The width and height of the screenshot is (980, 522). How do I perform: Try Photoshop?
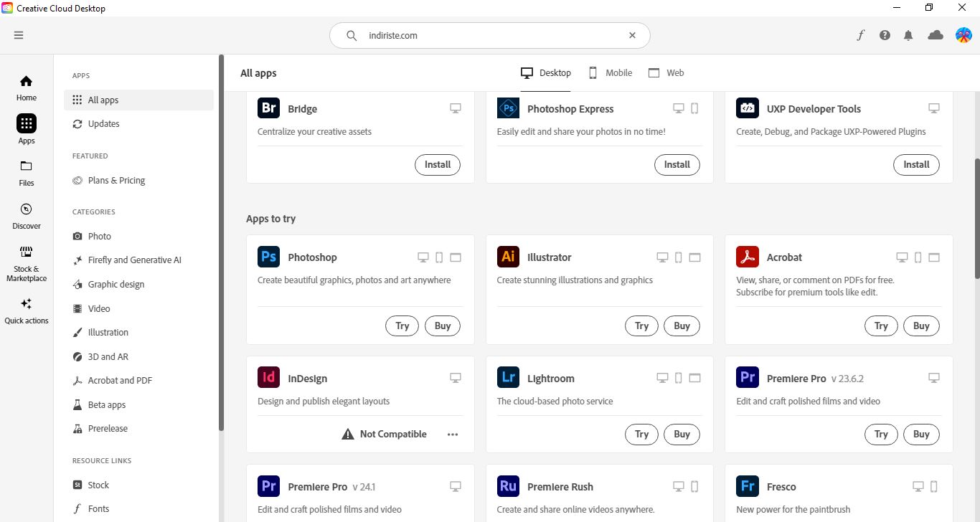402,326
